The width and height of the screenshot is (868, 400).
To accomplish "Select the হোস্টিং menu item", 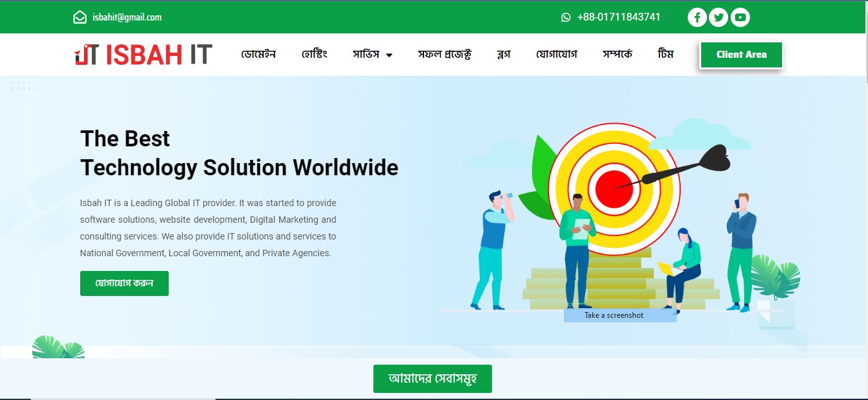I will [314, 55].
